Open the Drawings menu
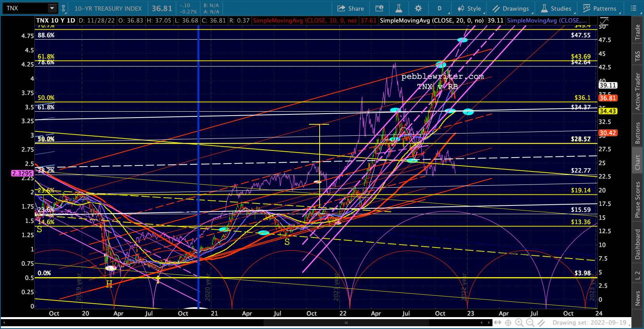This screenshot has height=329, width=644. coord(511,8)
